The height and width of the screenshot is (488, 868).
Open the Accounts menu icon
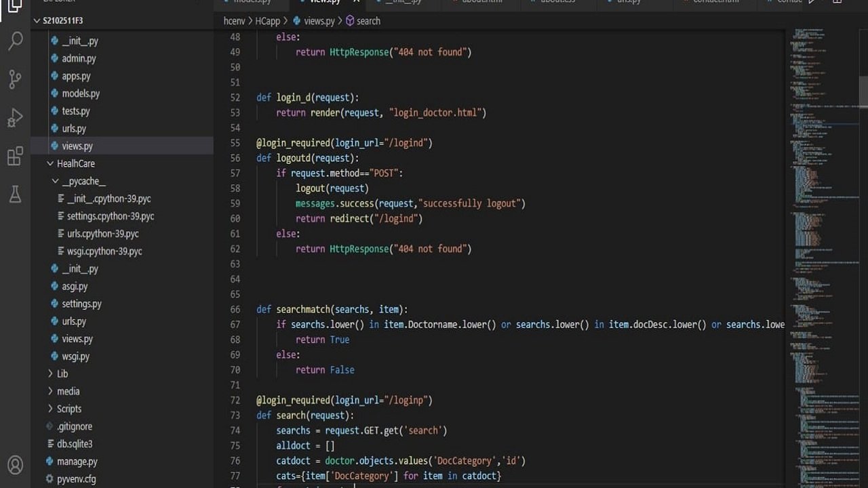pos(15,465)
